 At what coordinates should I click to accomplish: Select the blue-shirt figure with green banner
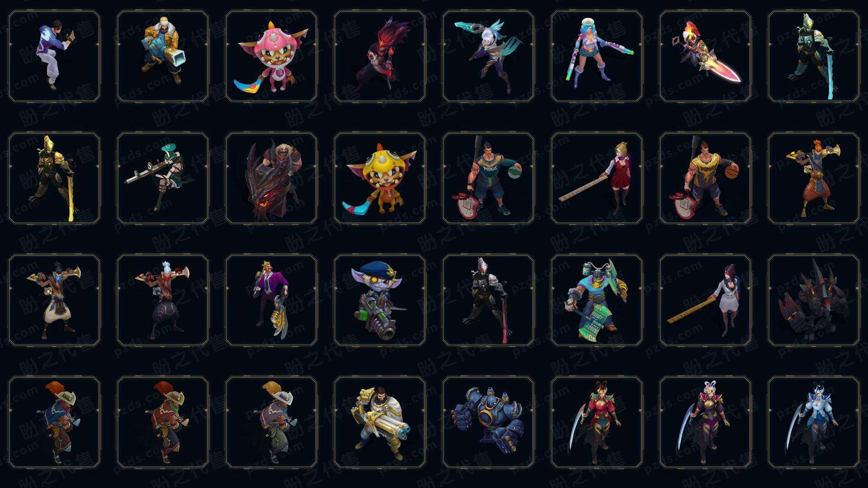(x=597, y=300)
